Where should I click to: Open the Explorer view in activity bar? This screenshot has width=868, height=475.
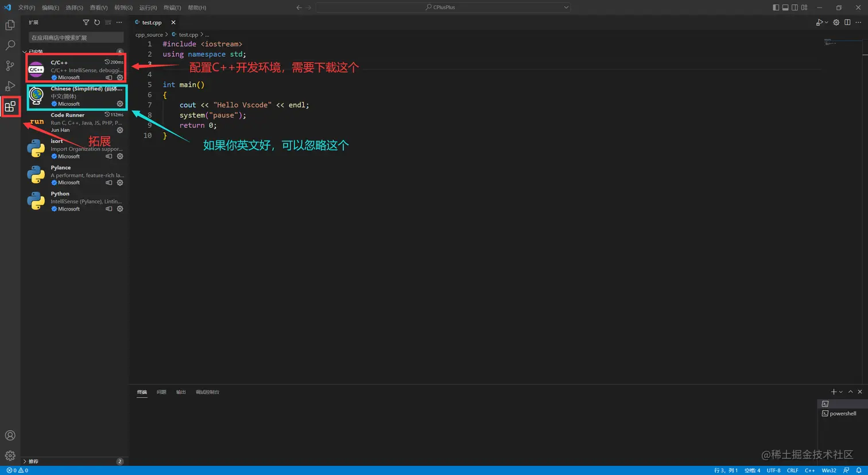(10, 25)
